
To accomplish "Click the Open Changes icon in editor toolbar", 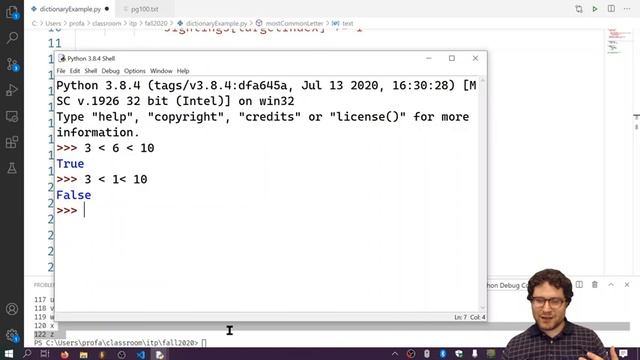I will (x=579, y=9).
